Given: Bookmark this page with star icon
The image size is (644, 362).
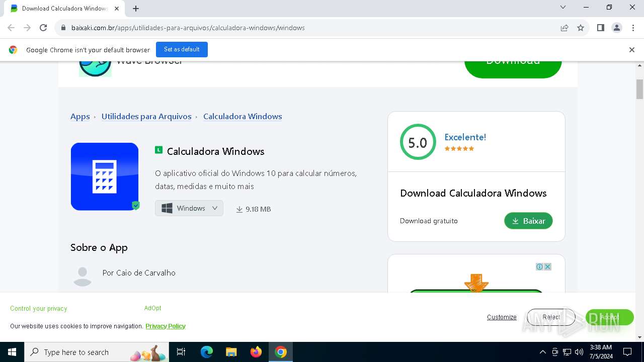Looking at the screenshot, I should (581, 28).
